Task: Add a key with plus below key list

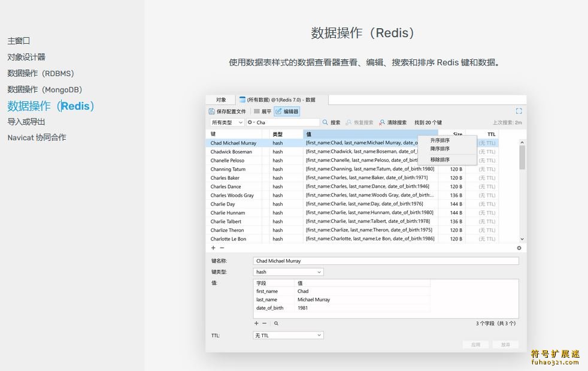Action: click(x=213, y=248)
